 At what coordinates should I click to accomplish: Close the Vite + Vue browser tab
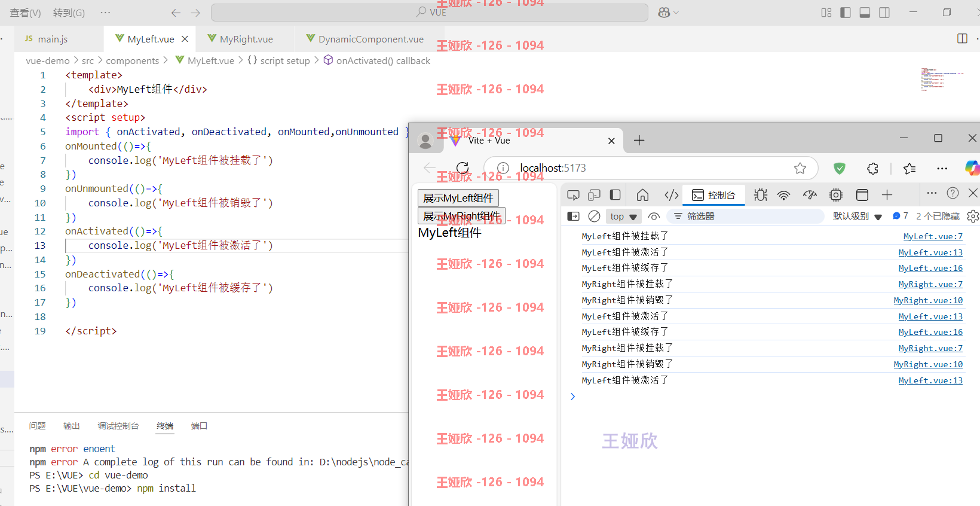[611, 141]
